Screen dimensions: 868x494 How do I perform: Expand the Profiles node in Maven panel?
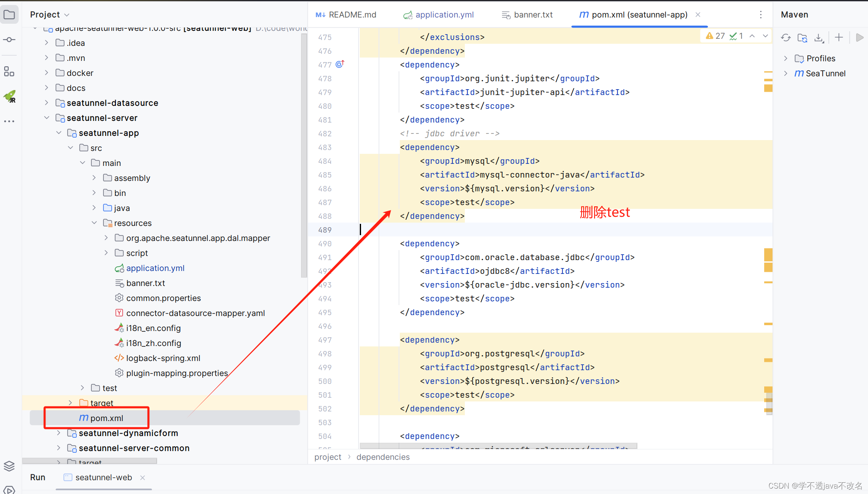(x=786, y=58)
